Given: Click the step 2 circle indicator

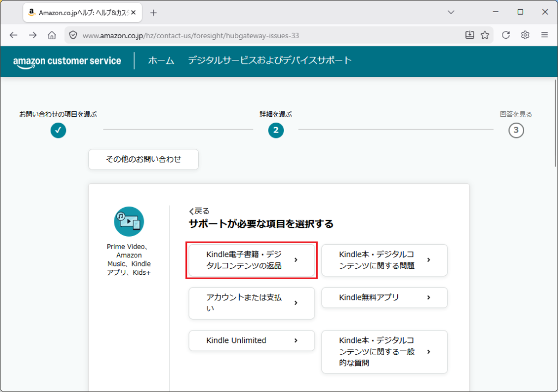Looking at the screenshot, I should point(276,130).
